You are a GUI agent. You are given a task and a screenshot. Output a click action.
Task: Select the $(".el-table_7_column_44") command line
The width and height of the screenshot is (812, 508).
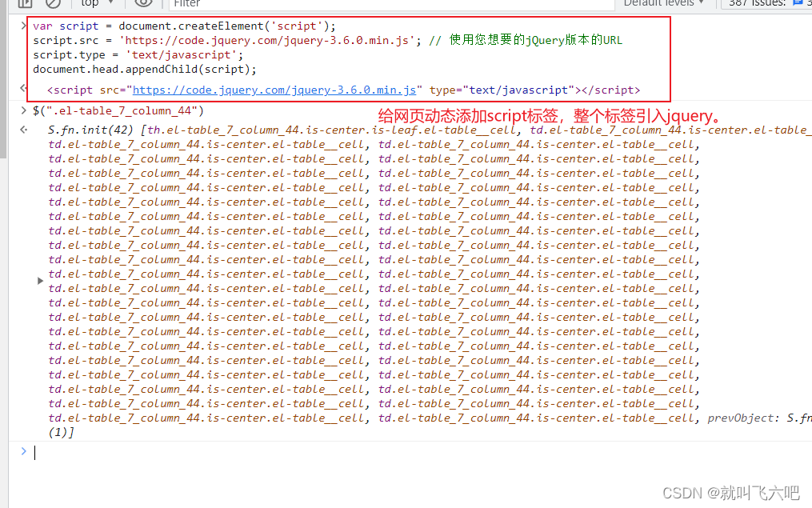coord(118,111)
